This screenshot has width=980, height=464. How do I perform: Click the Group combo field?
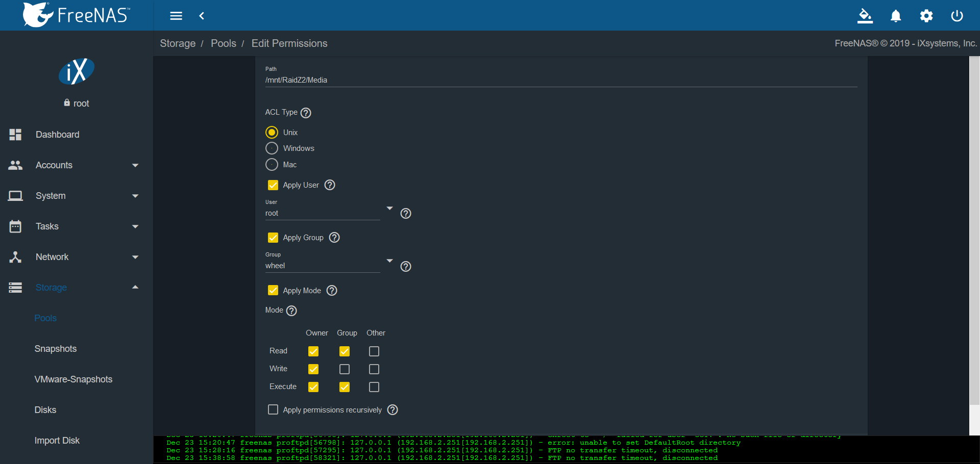[x=323, y=266]
